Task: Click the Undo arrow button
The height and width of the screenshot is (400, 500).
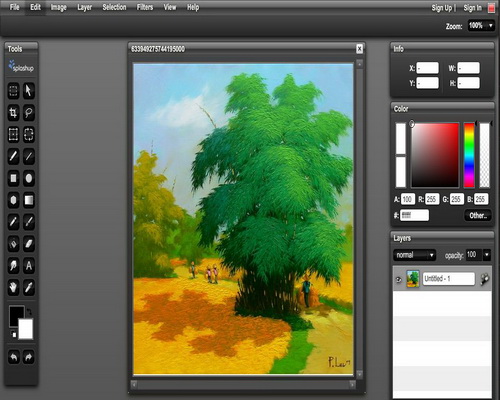Action: pos(13,357)
